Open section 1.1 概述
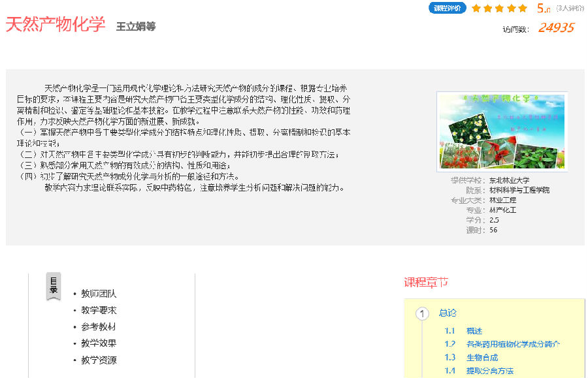588x378 pixels. [x=474, y=331]
